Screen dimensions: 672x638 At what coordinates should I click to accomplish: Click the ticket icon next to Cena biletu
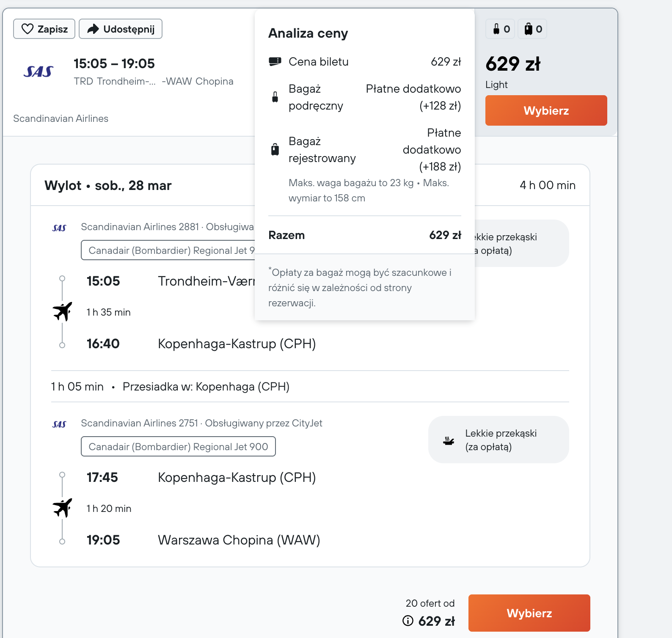(x=275, y=62)
